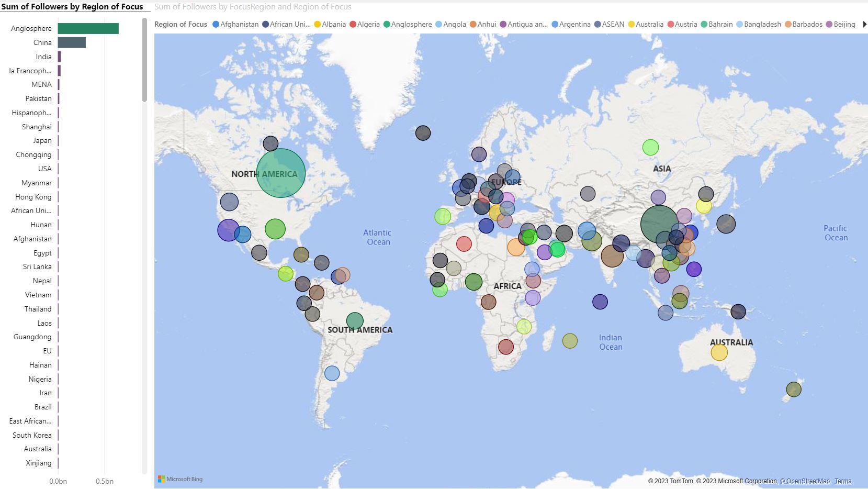This screenshot has width=868, height=489.
Task: Click the yellow Albania legend dot
Action: tap(317, 24)
